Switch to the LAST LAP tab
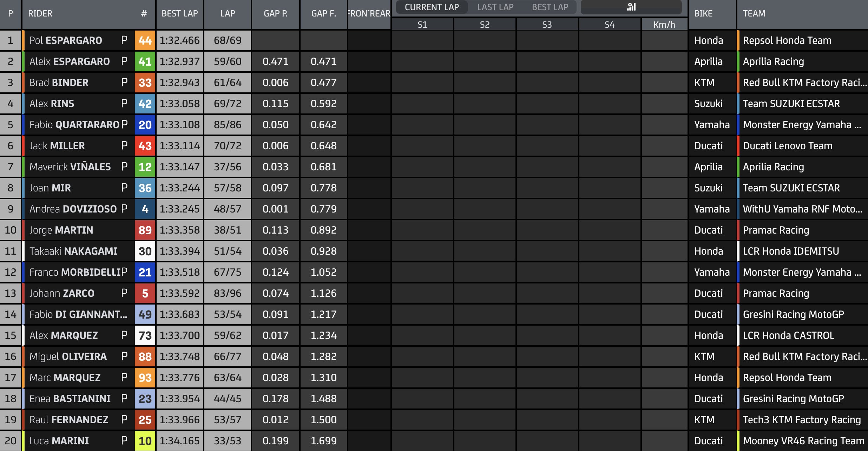Image resolution: width=868 pixels, height=451 pixels. pyautogui.click(x=495, y=7)
